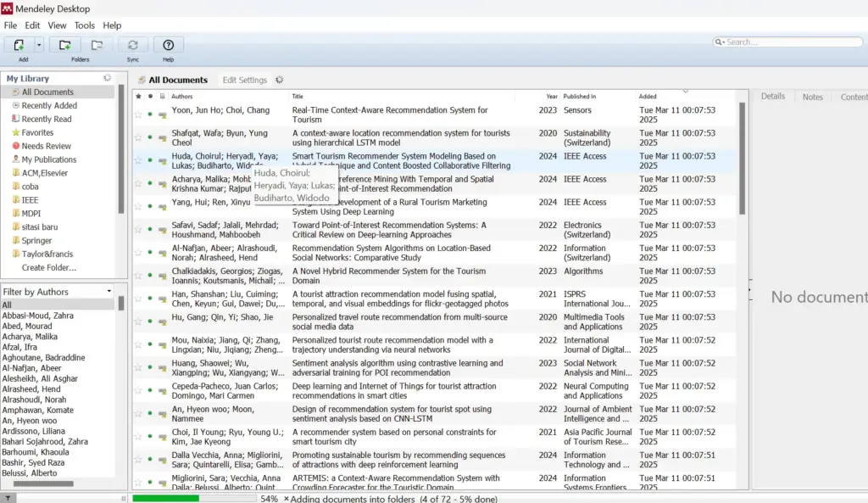Viewport: 868px width, 503px height.
Task: Sort by the favorites star column header
Action: [x=138, y=97]
